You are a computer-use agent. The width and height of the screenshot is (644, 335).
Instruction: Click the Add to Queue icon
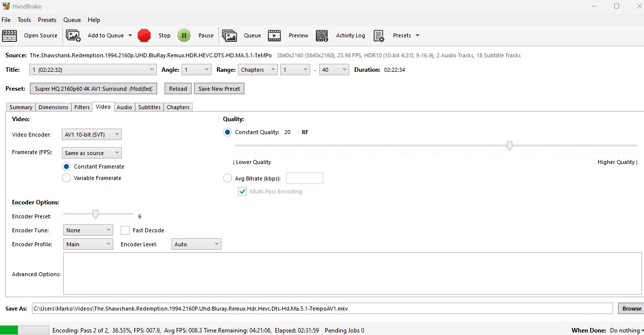[73, 35]
